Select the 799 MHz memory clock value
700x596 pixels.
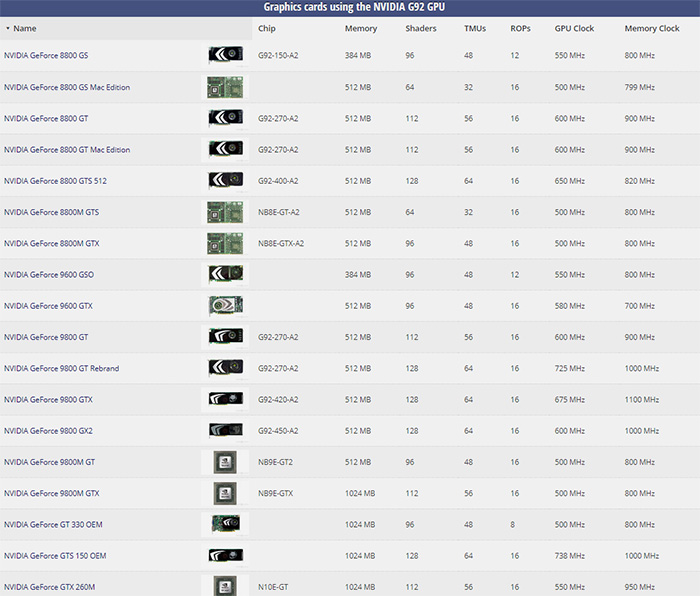(640, 87)
